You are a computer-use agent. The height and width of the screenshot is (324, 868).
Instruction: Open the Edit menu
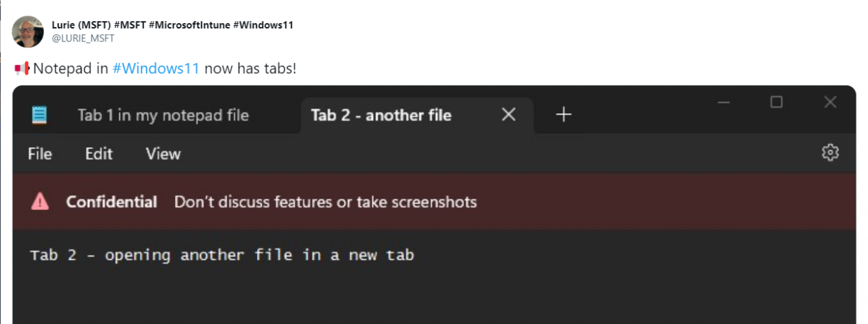(99, 154)
